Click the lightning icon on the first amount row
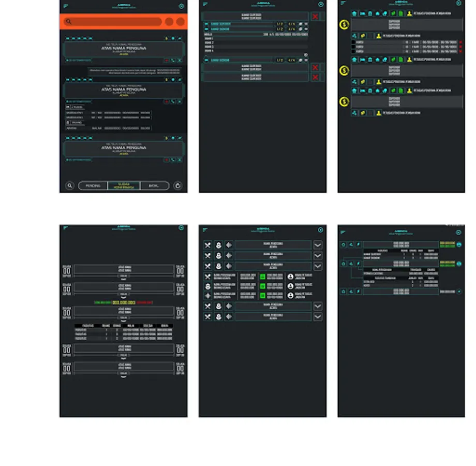476x466 pixels. (x=359, y=244)
